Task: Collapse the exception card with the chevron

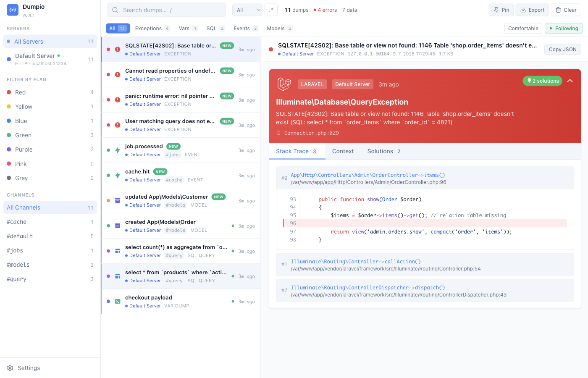Action: tap(570, 81)
